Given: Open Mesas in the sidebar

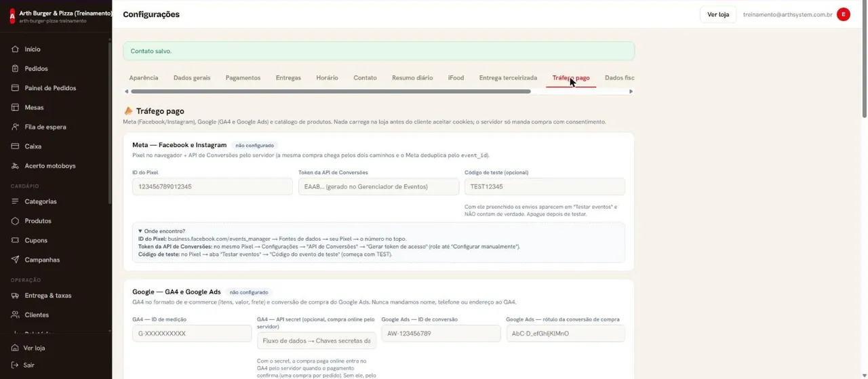Looking at the screenshot, I should point(34,107).
